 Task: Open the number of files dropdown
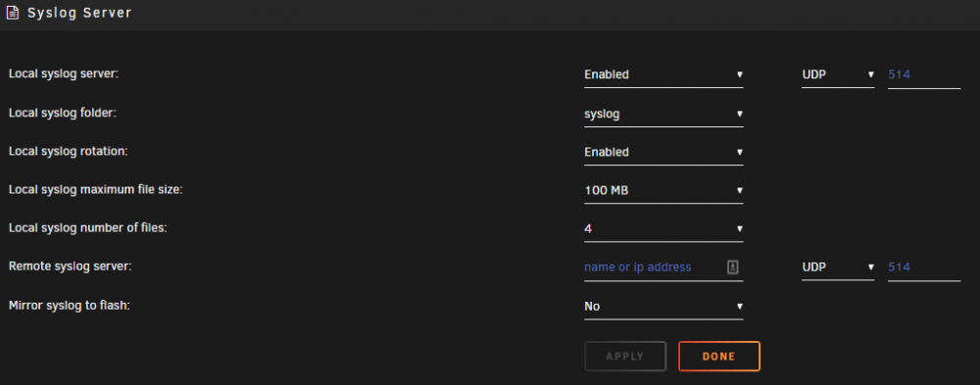[x=663, y=229]
